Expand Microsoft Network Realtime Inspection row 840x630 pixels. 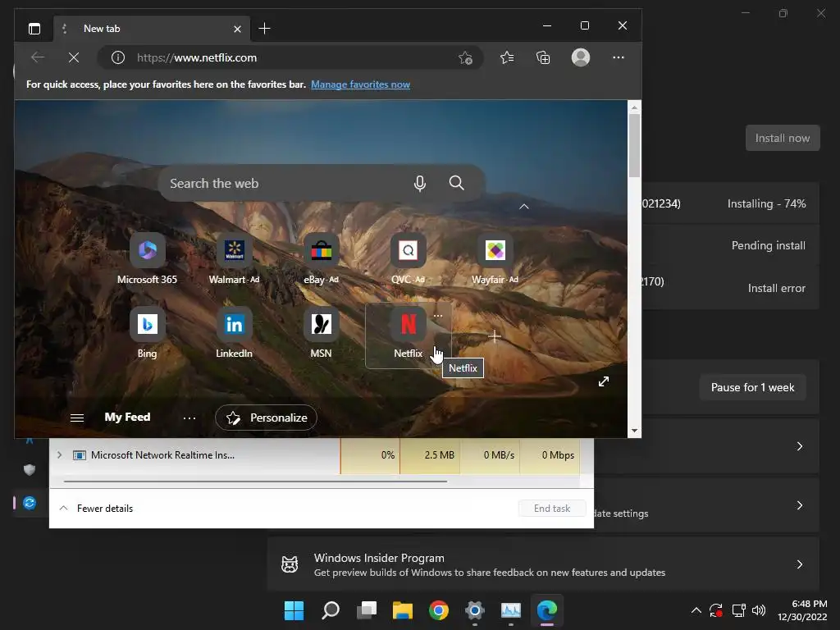(x=59, y=454)
